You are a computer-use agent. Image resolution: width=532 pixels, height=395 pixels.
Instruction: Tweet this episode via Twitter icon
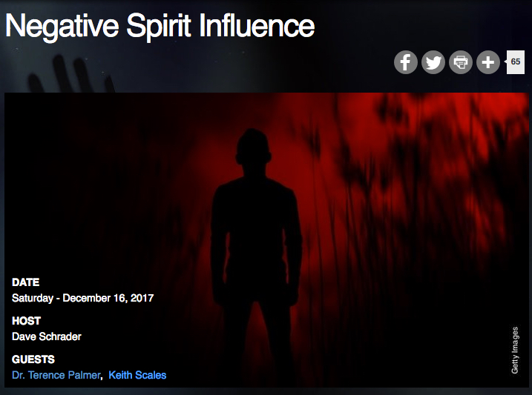(433, 62)
